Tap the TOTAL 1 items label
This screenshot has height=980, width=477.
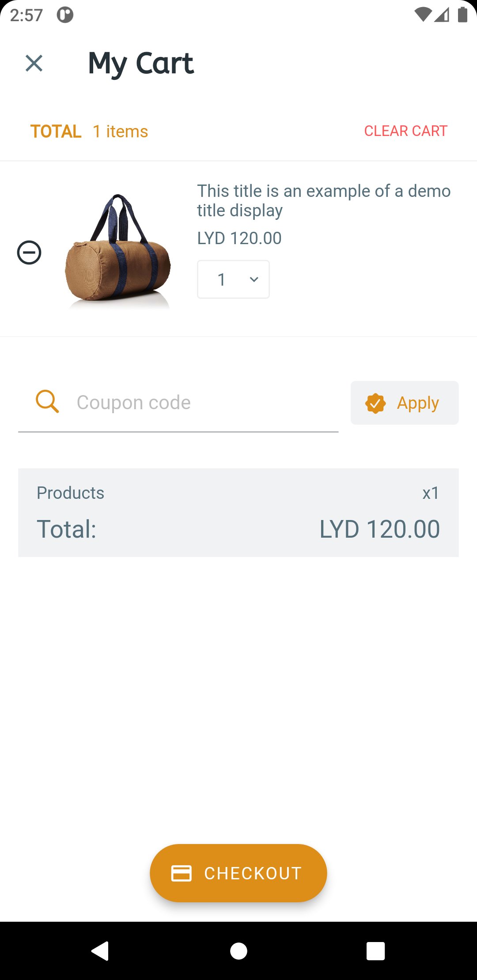click(x=89, y=132)
